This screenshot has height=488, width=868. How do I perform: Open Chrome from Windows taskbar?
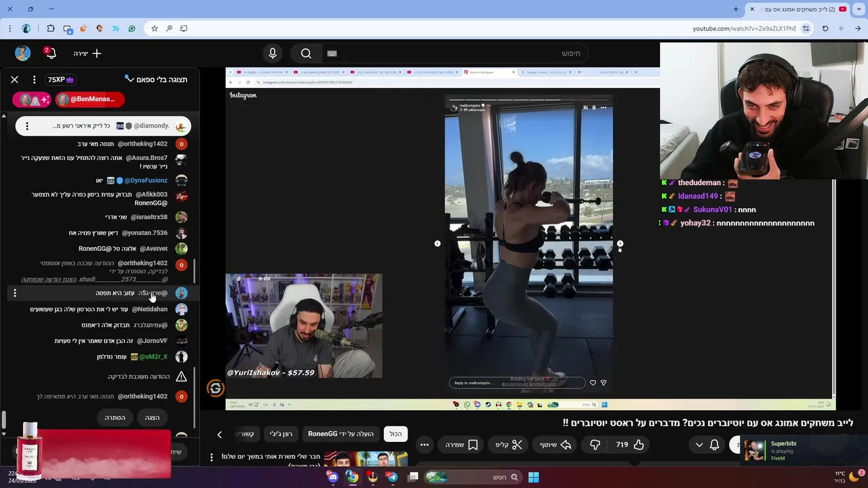pos(353,477)
